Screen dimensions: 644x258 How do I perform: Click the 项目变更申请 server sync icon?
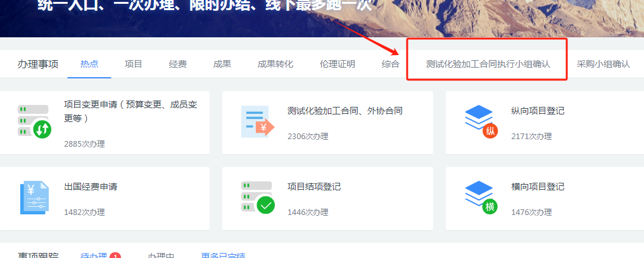point(34,121)
